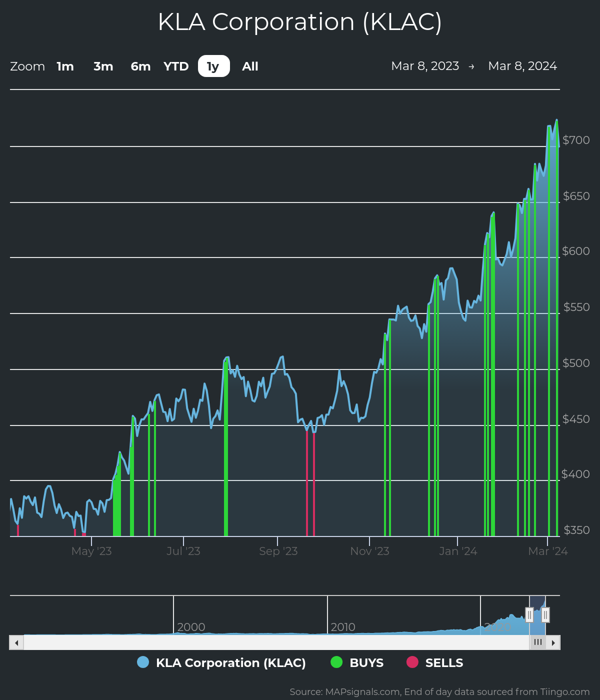Click the right scrollbar arrow

tap(553, 642)
